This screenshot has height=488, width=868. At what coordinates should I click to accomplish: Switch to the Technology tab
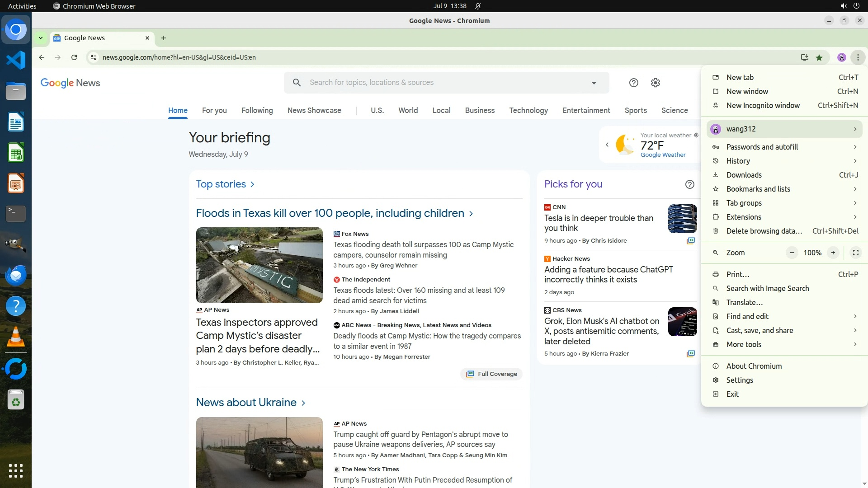point(528,110)
